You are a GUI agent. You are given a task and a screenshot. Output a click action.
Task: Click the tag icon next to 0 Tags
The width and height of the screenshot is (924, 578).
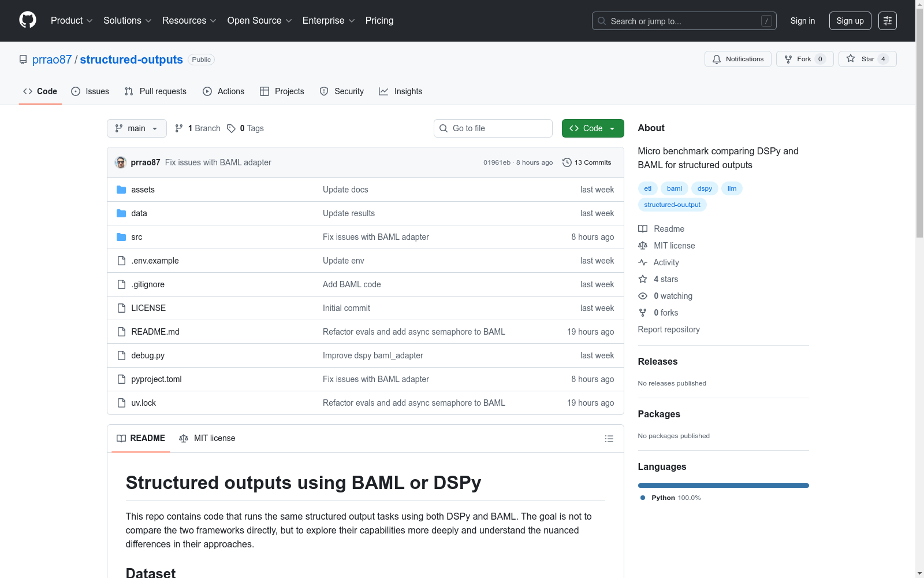[231, 128]
